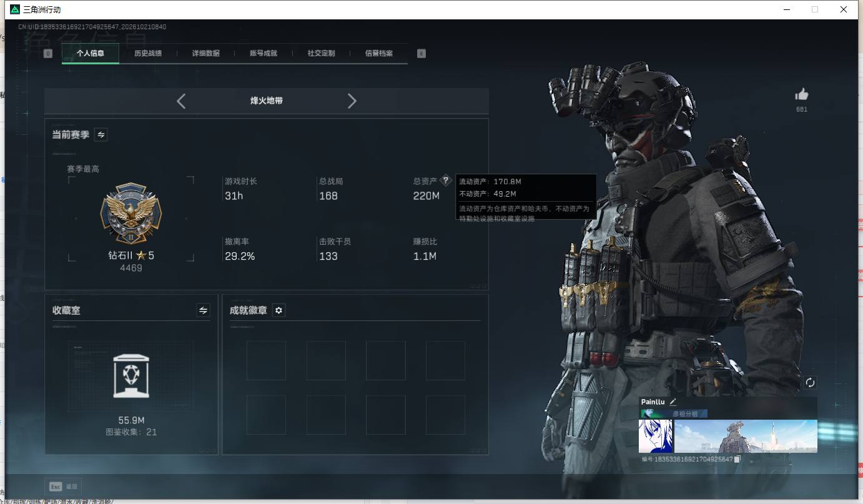The width and height of the screenshot is (863, 504).
Task: Open the 信誉档案 tab
Action: 379,54
